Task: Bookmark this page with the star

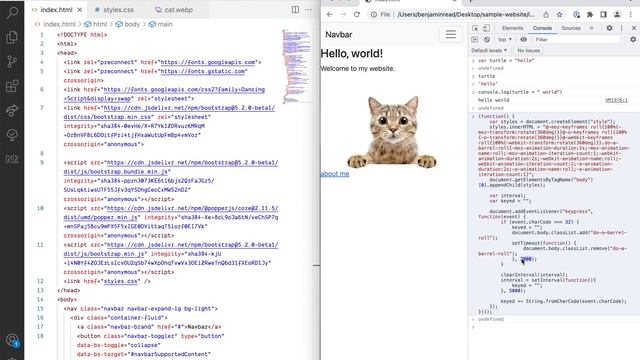Action: click(560, 14)
